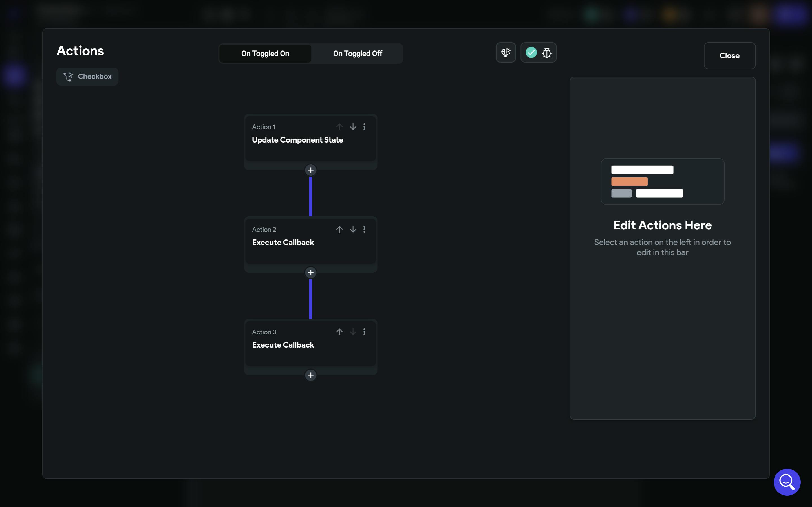Add action below Action 1

(x=310, y=170)
